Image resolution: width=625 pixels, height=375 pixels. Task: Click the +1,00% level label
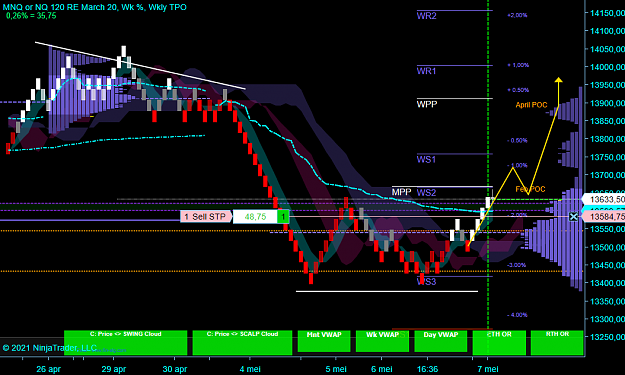point(518,65)
